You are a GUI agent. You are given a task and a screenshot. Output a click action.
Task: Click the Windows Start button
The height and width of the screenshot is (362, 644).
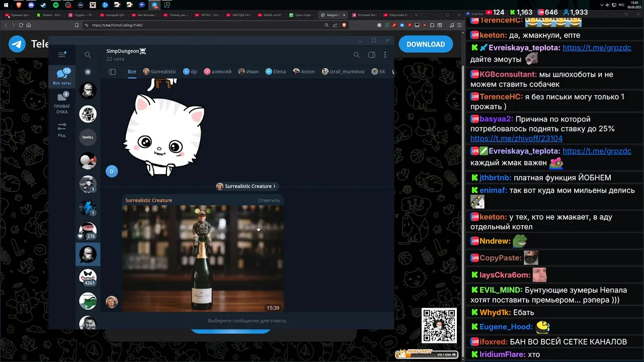[x=6, y=5]
